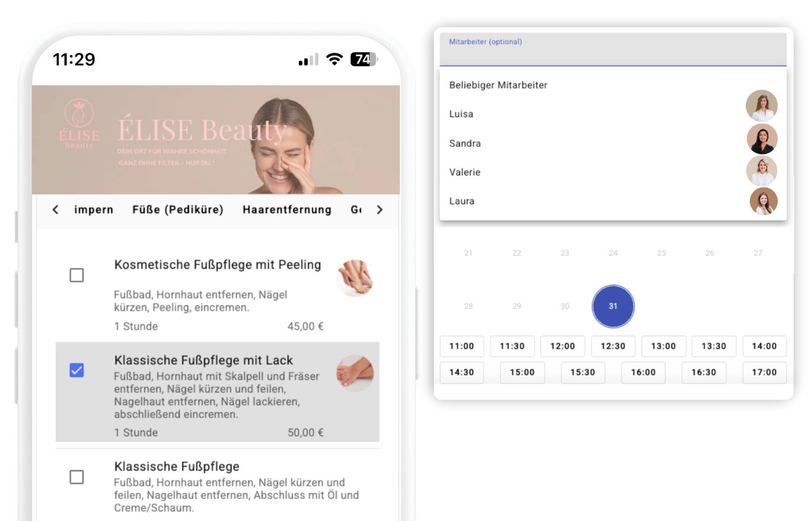The image size is (812, 521).
Task: Tick the plain Klassische Fußpflege checkbox
Action: 77,477
